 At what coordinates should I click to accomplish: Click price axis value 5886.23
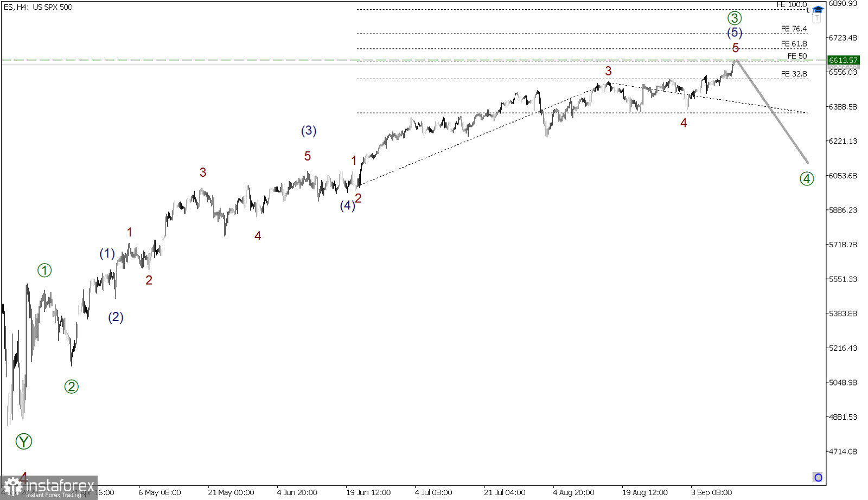coord(843,210)
